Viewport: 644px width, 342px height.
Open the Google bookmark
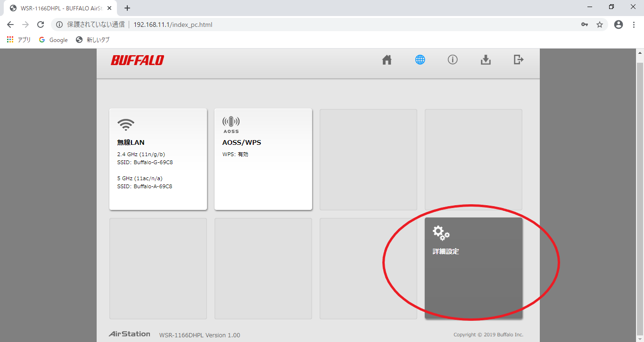pyautogui.click(x=53, y=40)
